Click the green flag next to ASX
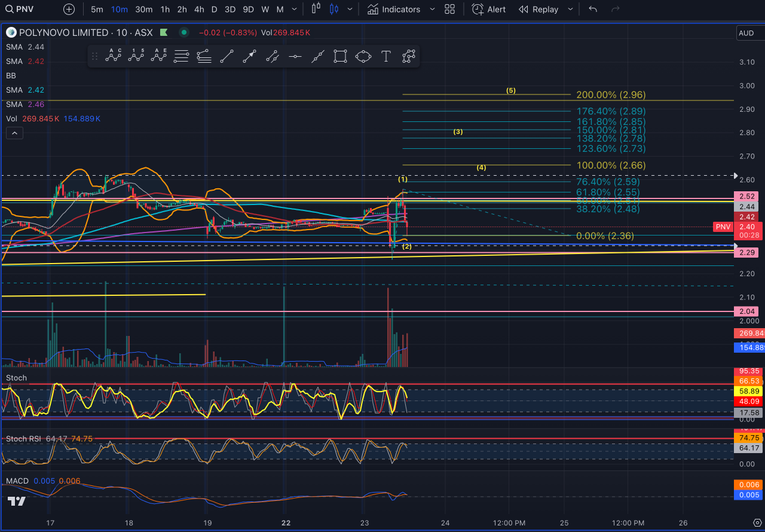Image resolution: width=765 pixels, height=532 pixels. tap(163, 32)
